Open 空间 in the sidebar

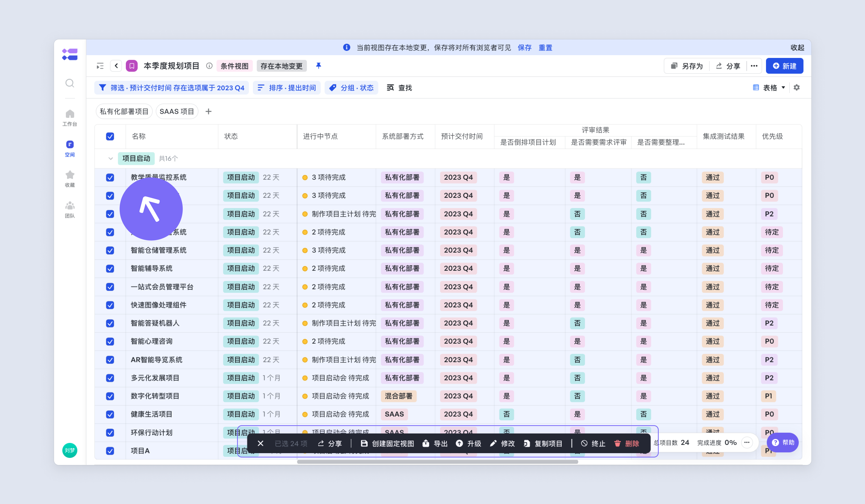pyautogui.click(x=70, y=148)
